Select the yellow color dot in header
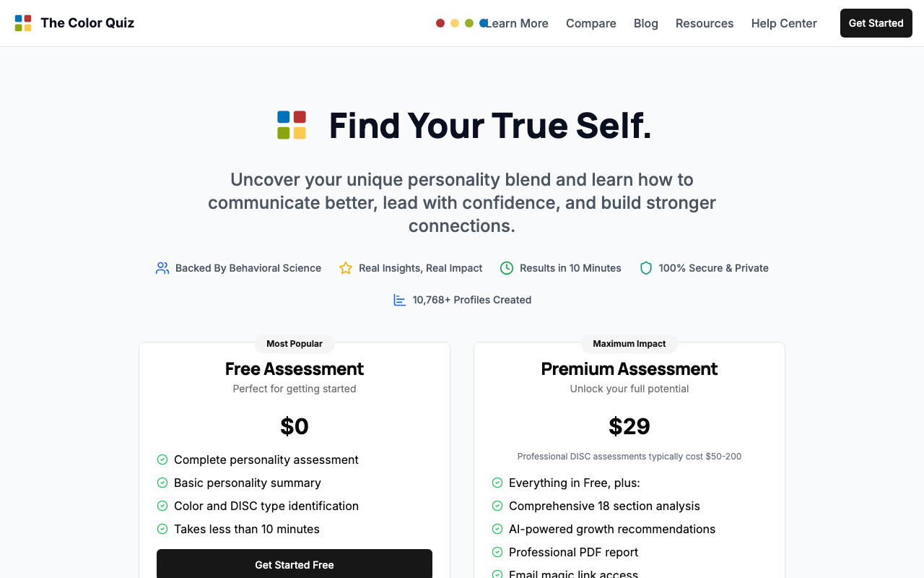The image size is (924, 578). coord(455,23)
